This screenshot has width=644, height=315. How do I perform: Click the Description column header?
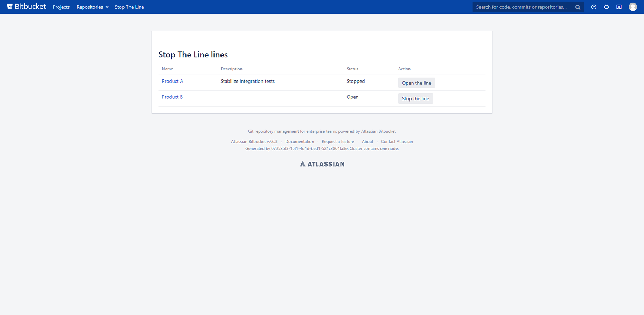pos(231,69)
